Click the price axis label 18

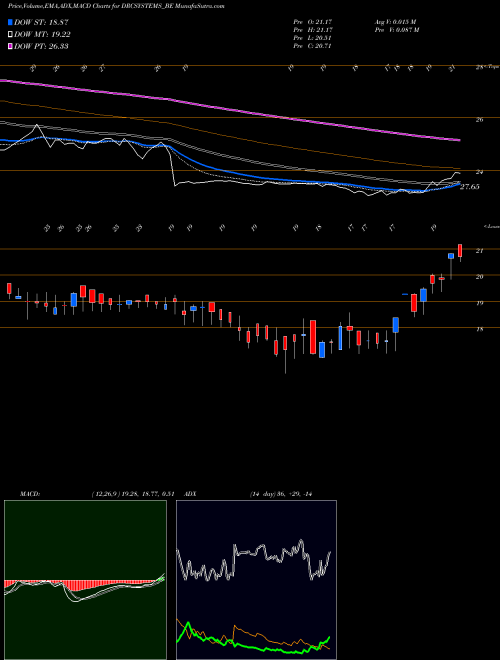pyautogui.click(x=479, y=330)
